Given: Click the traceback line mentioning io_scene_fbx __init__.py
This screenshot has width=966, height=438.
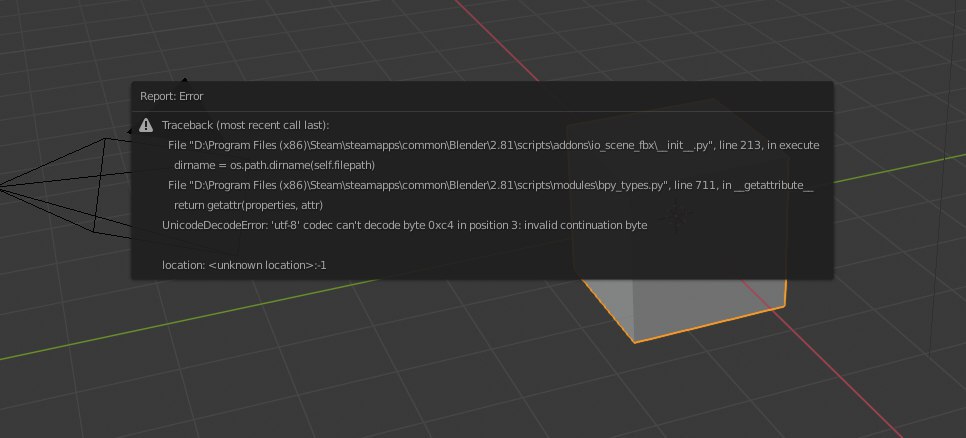Looking at the screenshot, I should [493, 145].
